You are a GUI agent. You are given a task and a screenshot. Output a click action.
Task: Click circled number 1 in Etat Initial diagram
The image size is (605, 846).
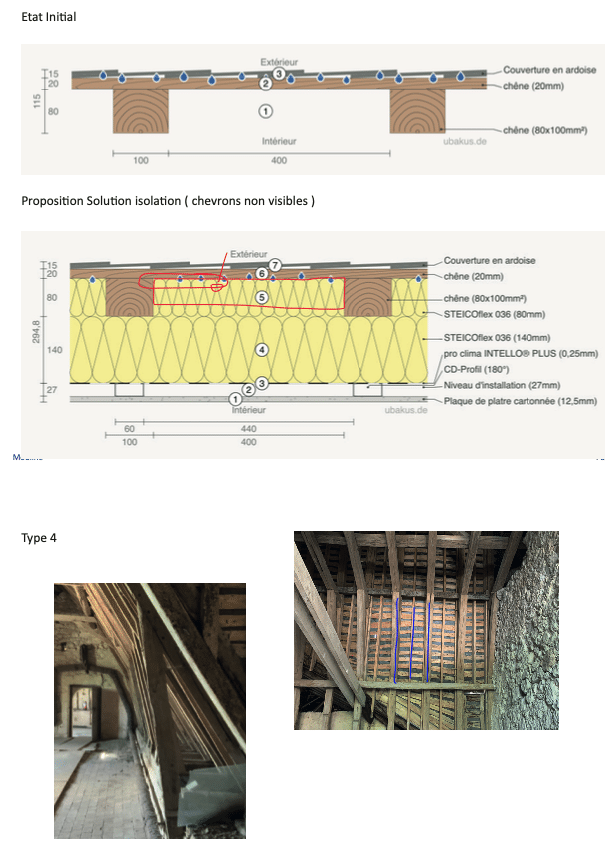tap(265, 109)
